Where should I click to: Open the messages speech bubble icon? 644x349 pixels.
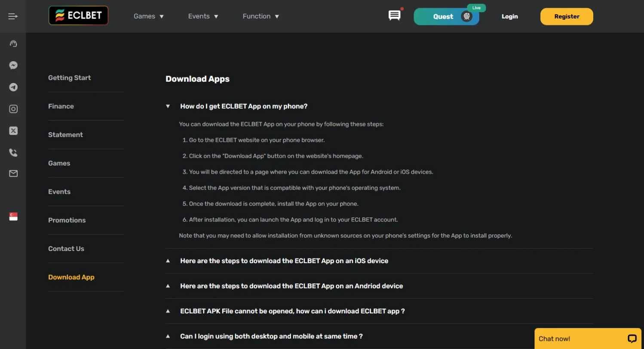pos(394,16)
